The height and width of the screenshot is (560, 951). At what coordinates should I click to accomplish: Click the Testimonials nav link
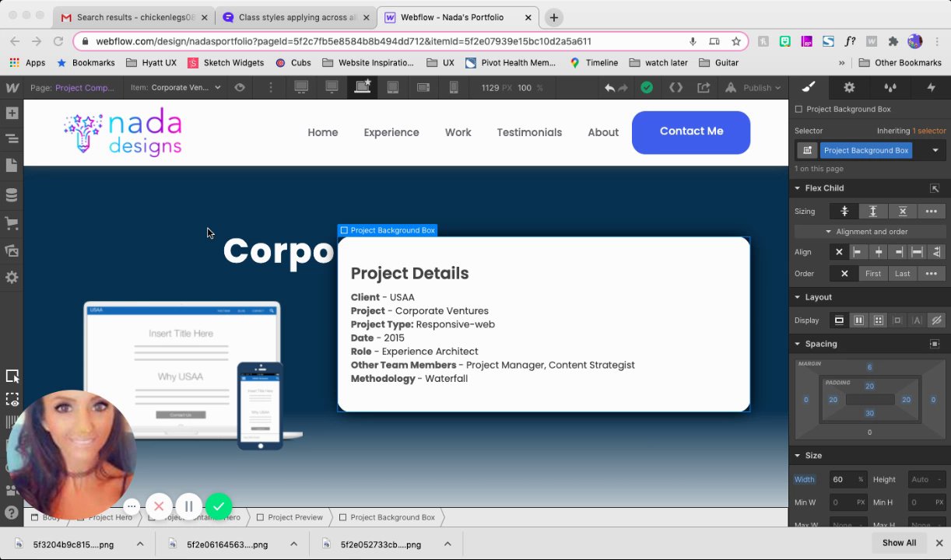click(x=529, y=132)
